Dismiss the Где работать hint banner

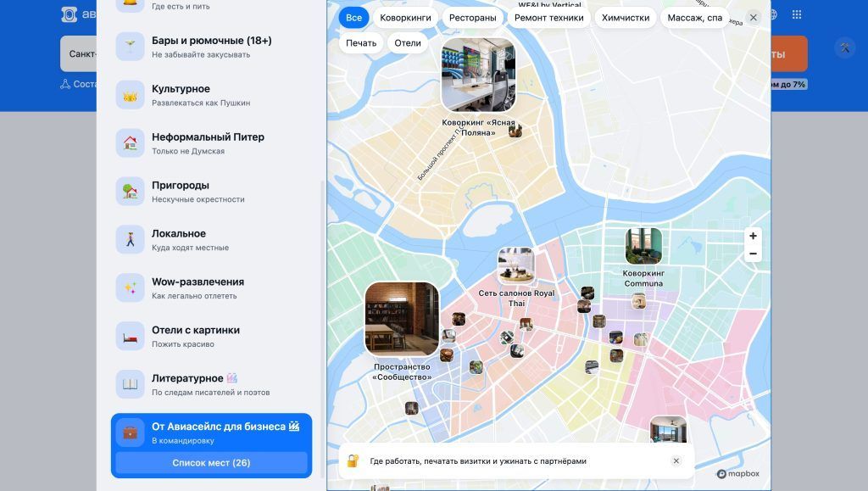[676, 461]
